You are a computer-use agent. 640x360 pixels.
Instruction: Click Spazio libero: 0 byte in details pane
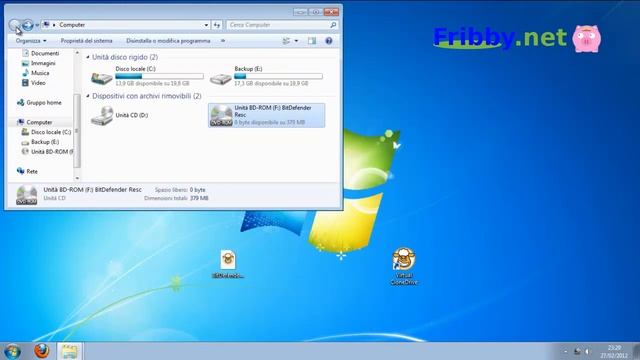[180, 190]
